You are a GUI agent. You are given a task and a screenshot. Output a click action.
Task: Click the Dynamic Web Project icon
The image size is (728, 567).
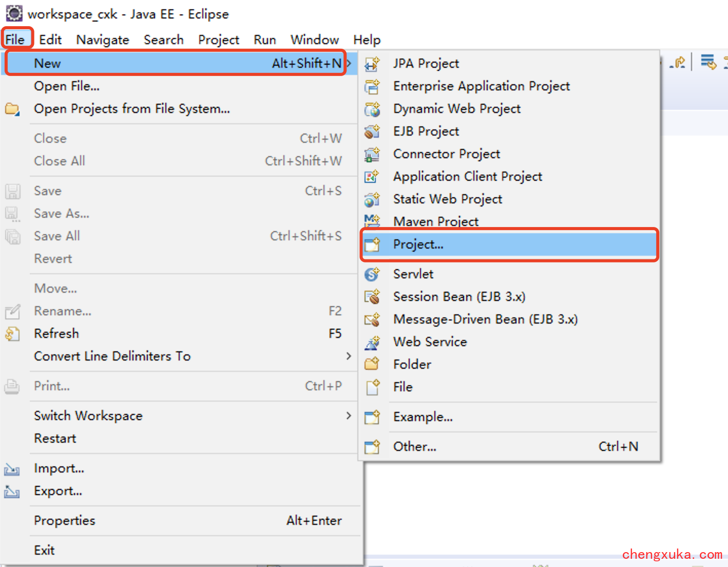372,109
